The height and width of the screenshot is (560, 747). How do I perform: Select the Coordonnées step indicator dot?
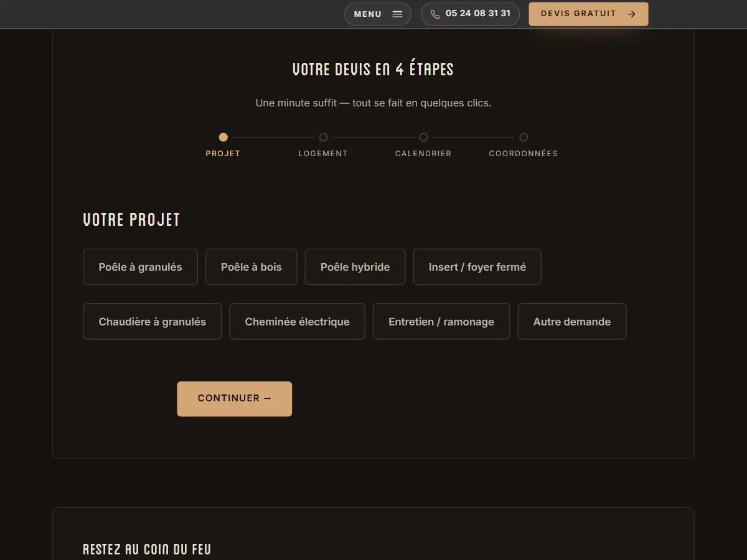[x=524, y=138]
